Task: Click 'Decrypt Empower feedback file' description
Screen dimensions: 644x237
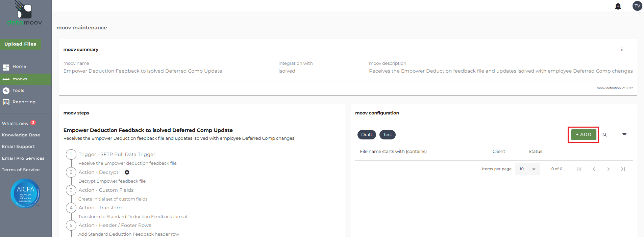Action: click(x=112, y=181)
